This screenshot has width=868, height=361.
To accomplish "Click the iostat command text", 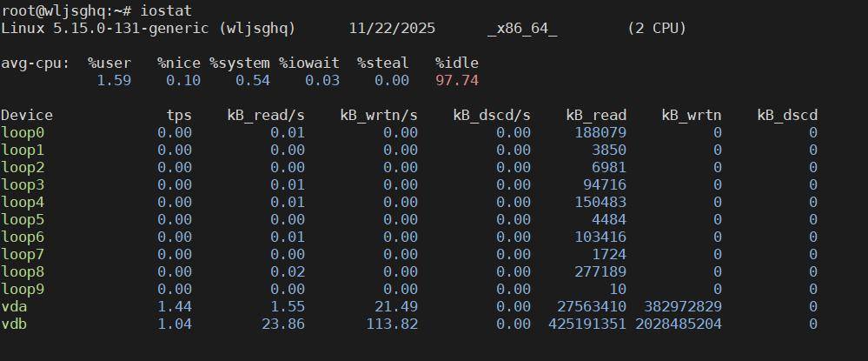I will coord(166,10).
